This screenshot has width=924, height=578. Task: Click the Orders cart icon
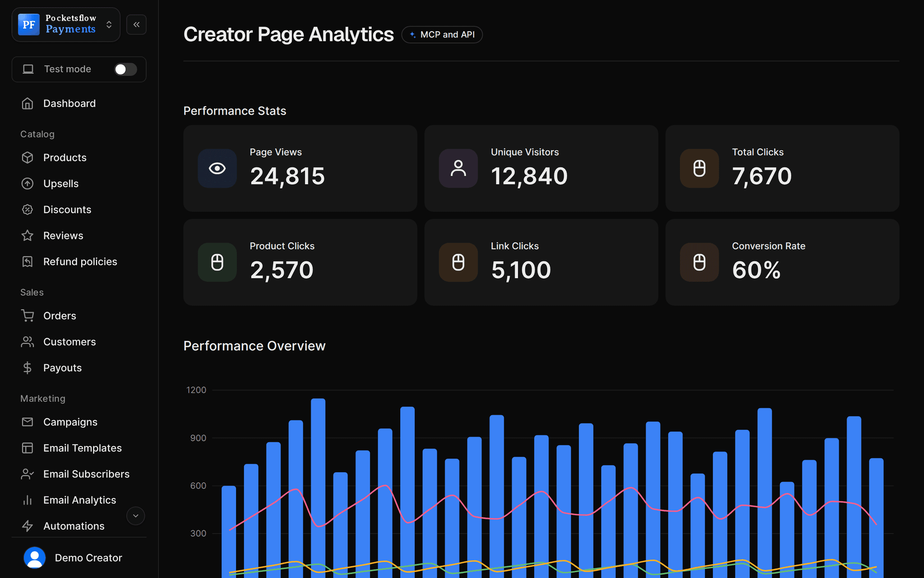28,316
